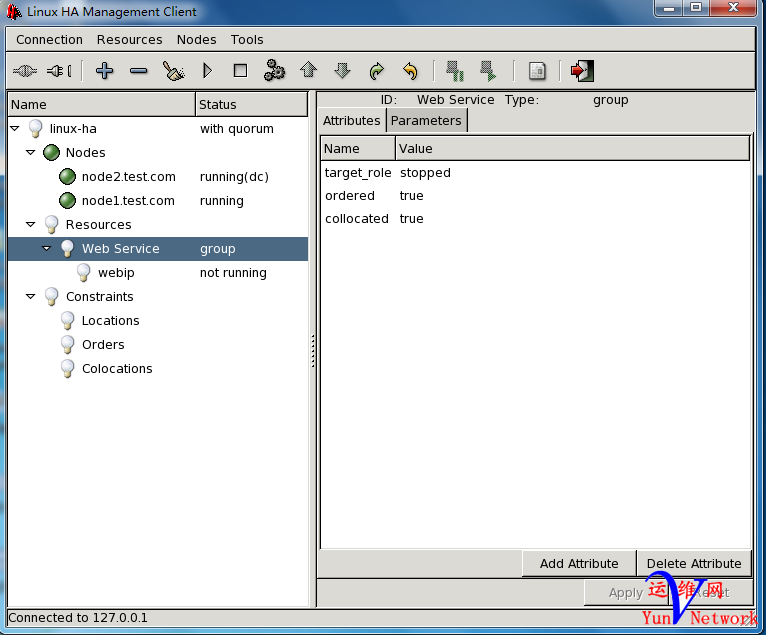Screen dimensions: 766x635
Task: Click 'with quorum' status text
Action: pyautogui.click(x=236, y=128)
